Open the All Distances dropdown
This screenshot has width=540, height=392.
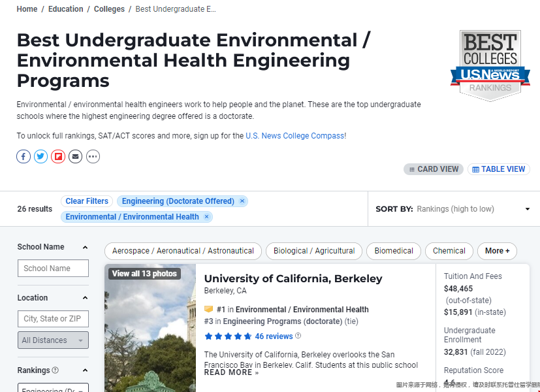(x=53, y=340)
